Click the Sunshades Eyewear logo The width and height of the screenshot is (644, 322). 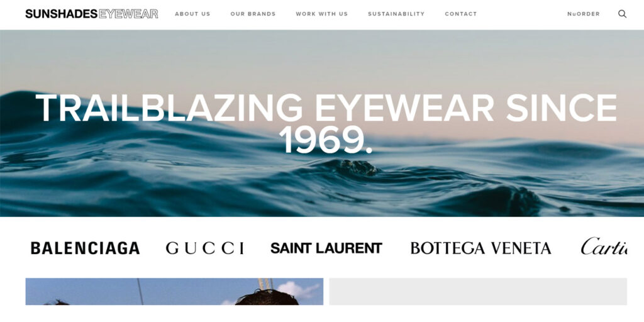coord(92,14)
